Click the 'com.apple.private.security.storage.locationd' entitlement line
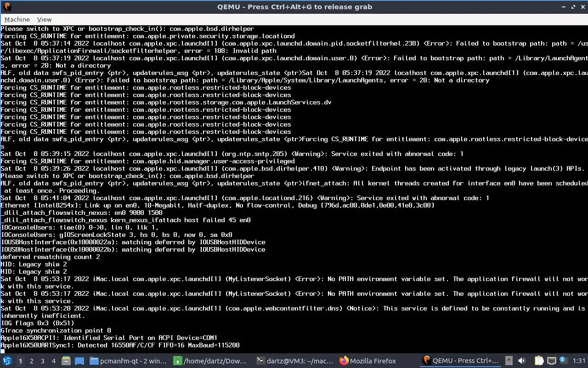This screenshot has height=368, width=588. coord(148,36)
